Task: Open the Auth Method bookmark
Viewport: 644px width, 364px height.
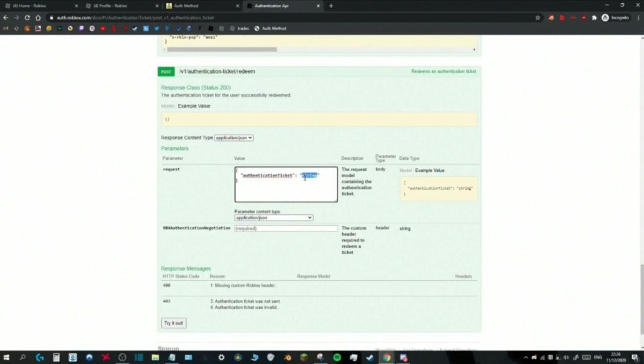Action: tap(270, 28)
